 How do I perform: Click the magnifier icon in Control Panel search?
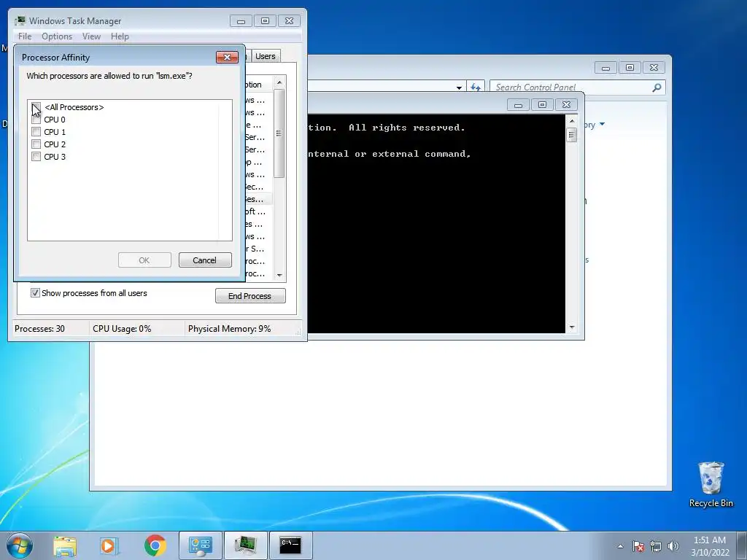[657, 87]
